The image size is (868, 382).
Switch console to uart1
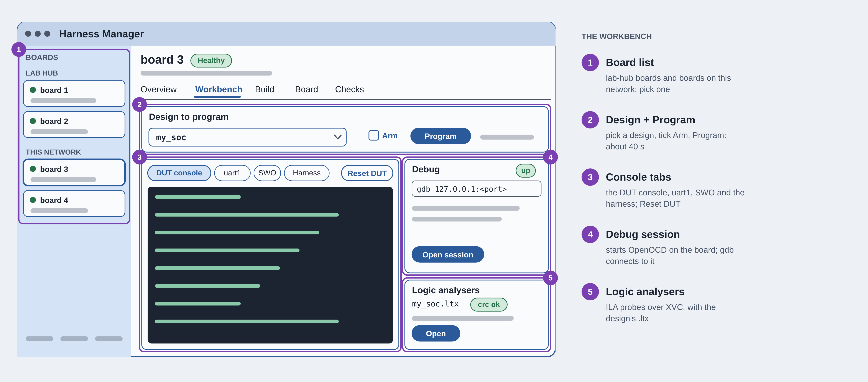pyautogui.click(x=232, y=173)
